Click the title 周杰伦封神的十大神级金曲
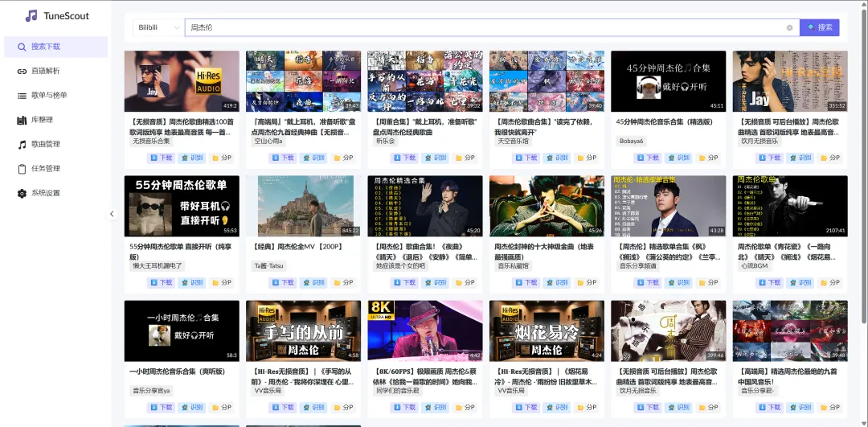This screenshot has width=868, height=427. click(x=545, y=251)
